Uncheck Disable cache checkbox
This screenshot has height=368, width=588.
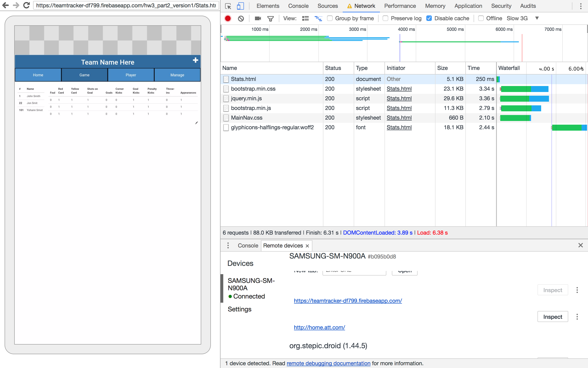tap(429, 18)
